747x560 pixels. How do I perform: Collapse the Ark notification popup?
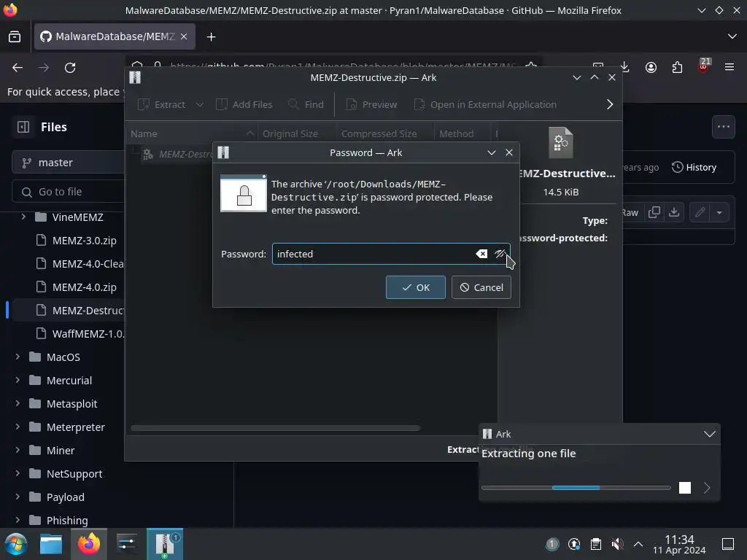709,434
